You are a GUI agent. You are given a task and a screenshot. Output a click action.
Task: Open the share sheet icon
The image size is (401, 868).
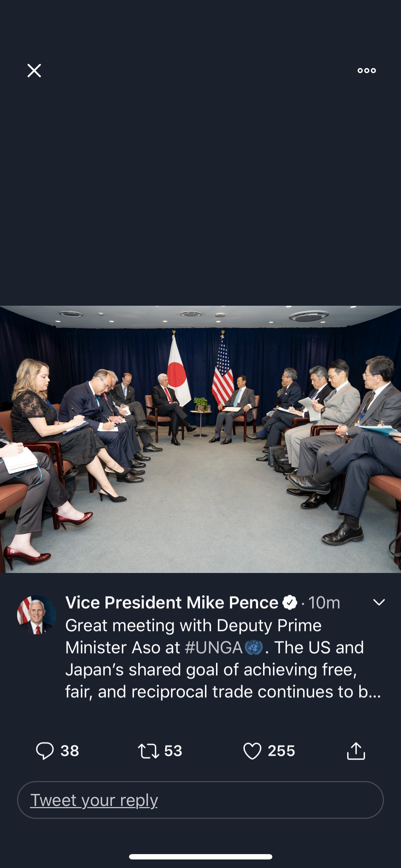pyautogui.click(x=356, y=751)
